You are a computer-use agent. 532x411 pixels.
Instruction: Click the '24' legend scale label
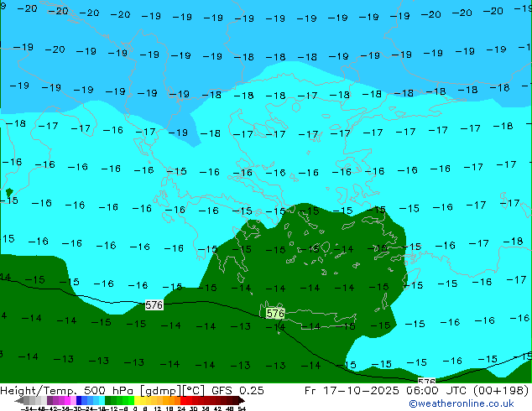click(181, 408)
